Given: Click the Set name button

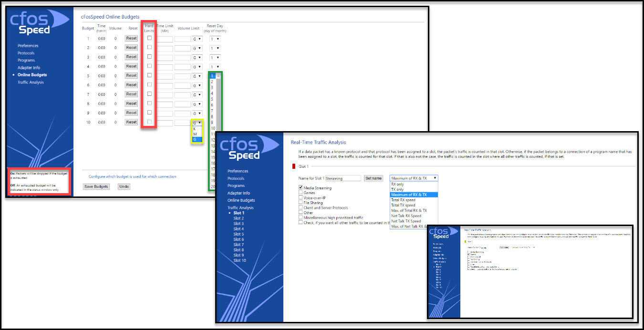Looking at the screenshot, I should [x=374, y=178].
